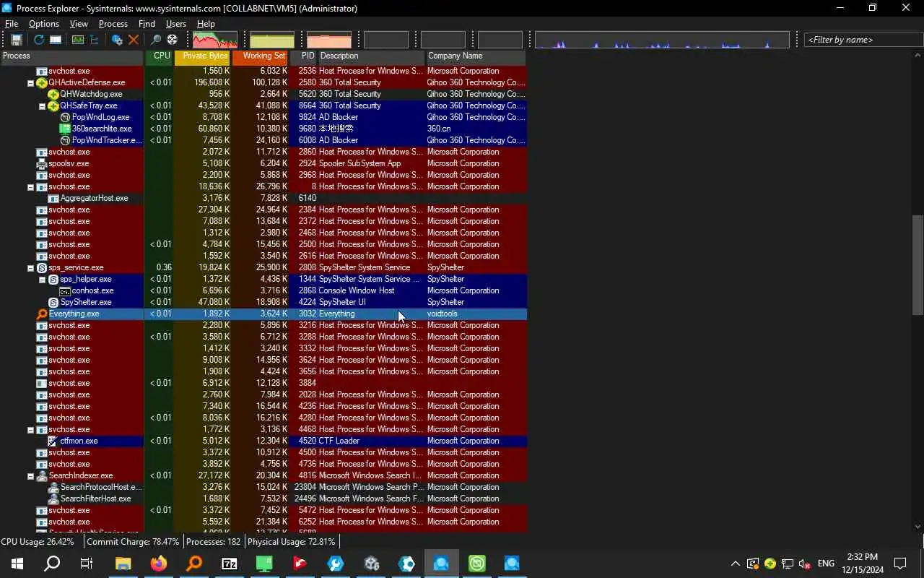The height and width of the screenshot is (578, 924).
Task: Click the SearchIndexer.exe icon
Action: [42, 475]
